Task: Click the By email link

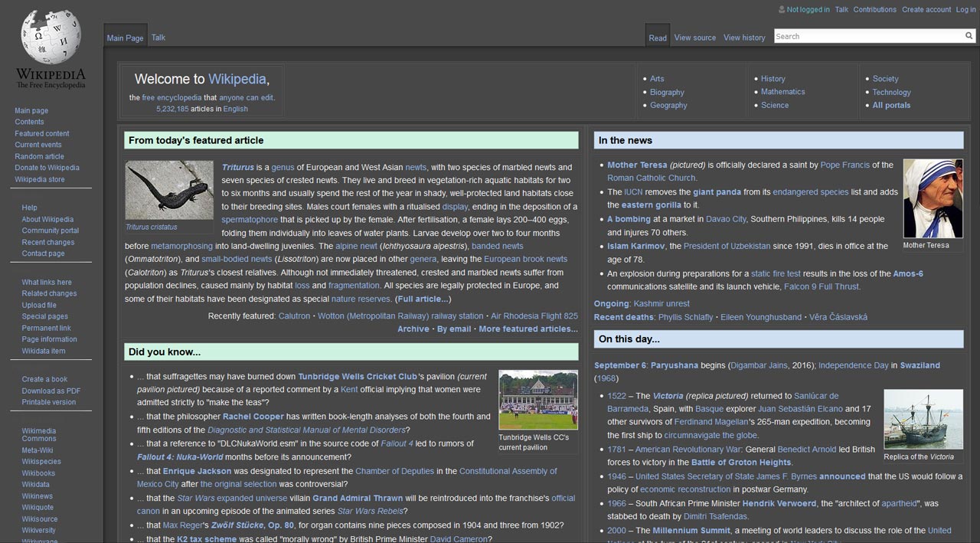Action: [454, 329]
